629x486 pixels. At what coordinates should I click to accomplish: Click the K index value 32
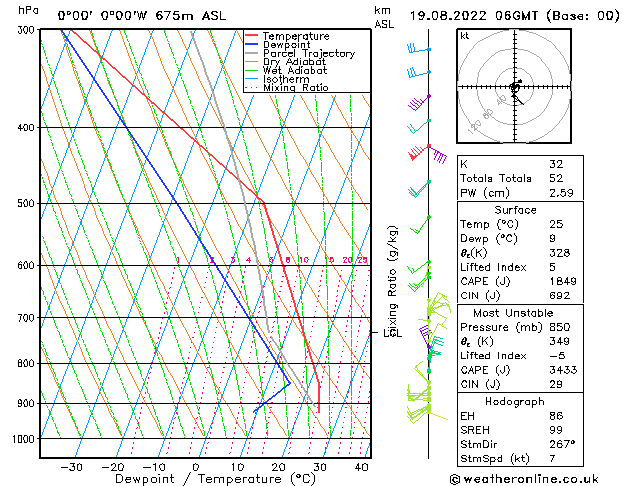556,164
